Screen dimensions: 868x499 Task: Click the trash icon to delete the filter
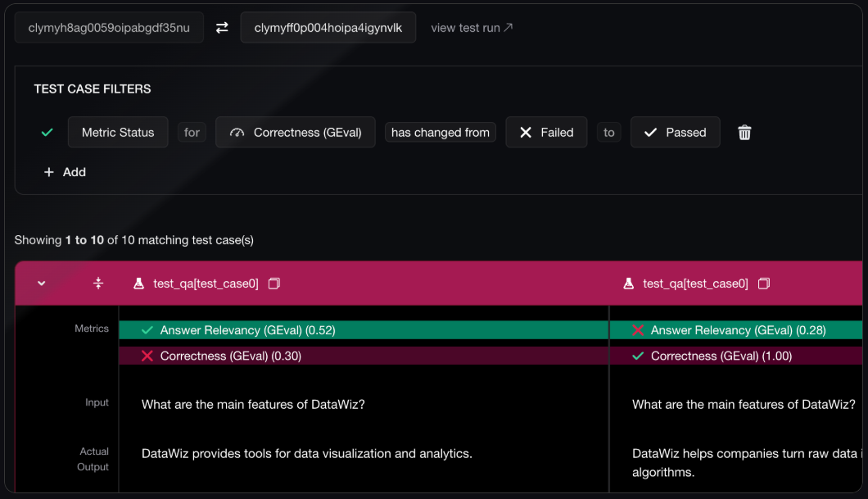pos(744,132)
